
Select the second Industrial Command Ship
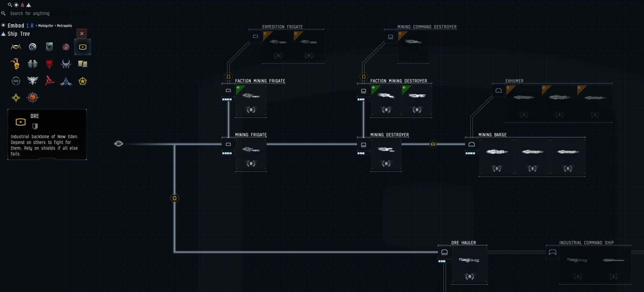(x=613, y=265)
